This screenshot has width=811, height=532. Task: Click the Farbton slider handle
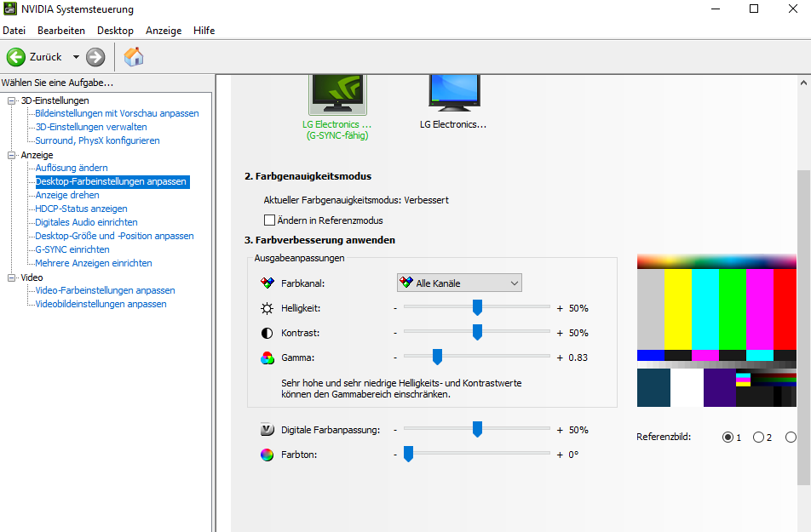(409, 454)
